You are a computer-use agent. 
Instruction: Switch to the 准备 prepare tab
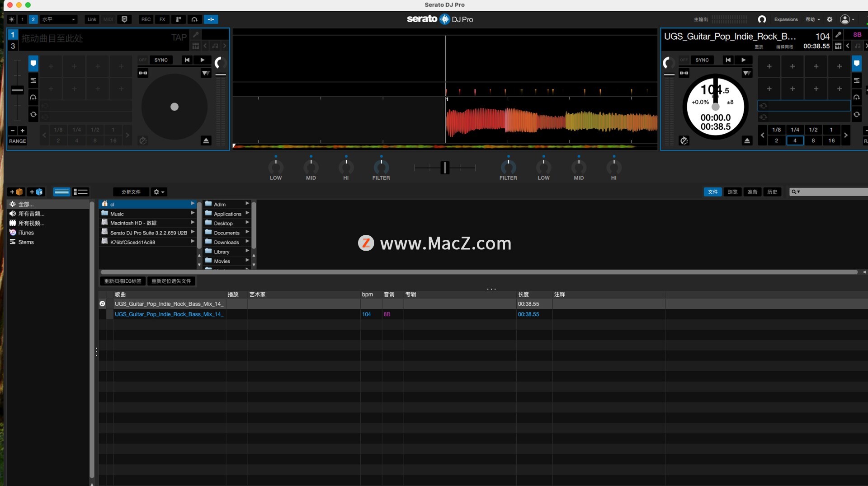coord(752,192)
